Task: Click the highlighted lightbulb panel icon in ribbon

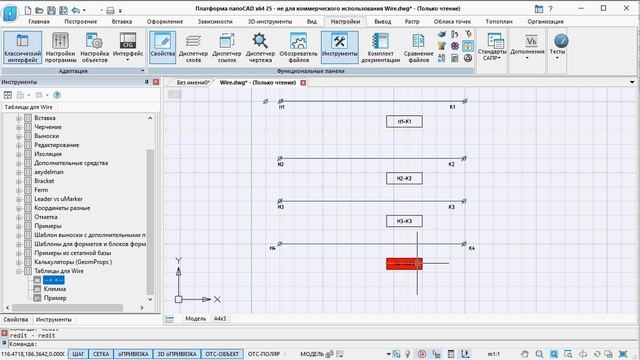Action: point(468,46)
